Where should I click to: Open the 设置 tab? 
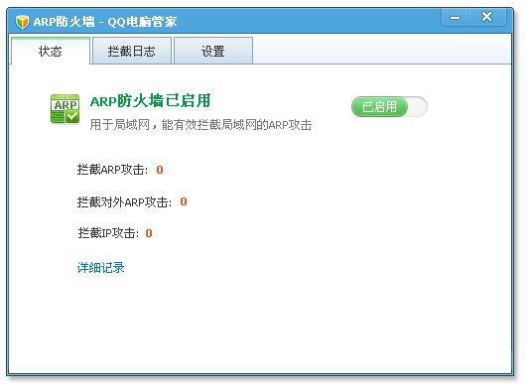point(213,52)
